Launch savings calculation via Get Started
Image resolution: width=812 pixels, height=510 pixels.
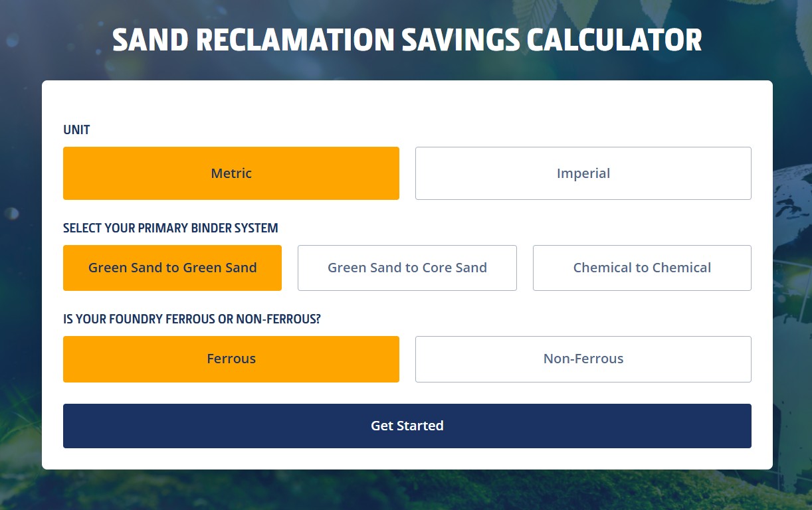407,426
